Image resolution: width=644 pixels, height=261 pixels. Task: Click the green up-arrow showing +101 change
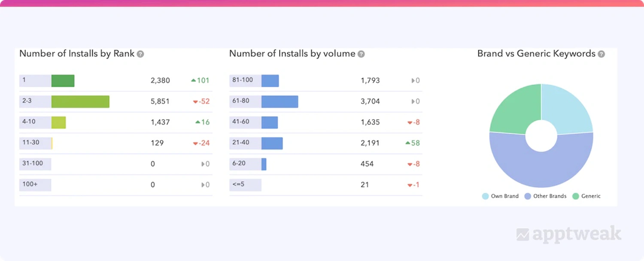tap(200, 80)
